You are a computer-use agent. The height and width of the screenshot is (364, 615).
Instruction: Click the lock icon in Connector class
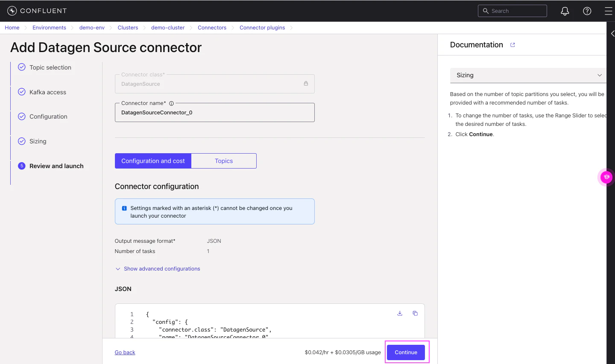tap(306, 84)
